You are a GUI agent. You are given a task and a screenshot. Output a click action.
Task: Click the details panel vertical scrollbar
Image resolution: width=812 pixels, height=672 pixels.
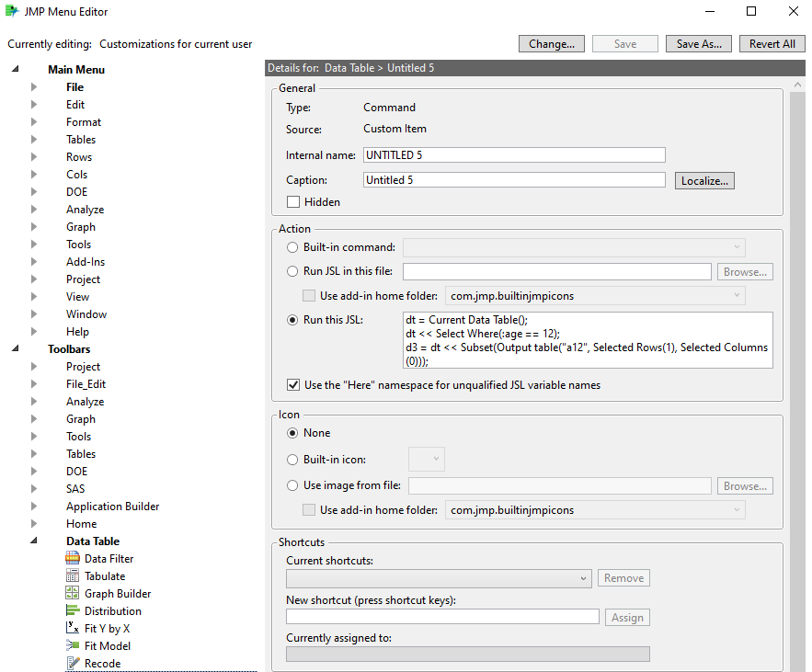click(797, 375)
